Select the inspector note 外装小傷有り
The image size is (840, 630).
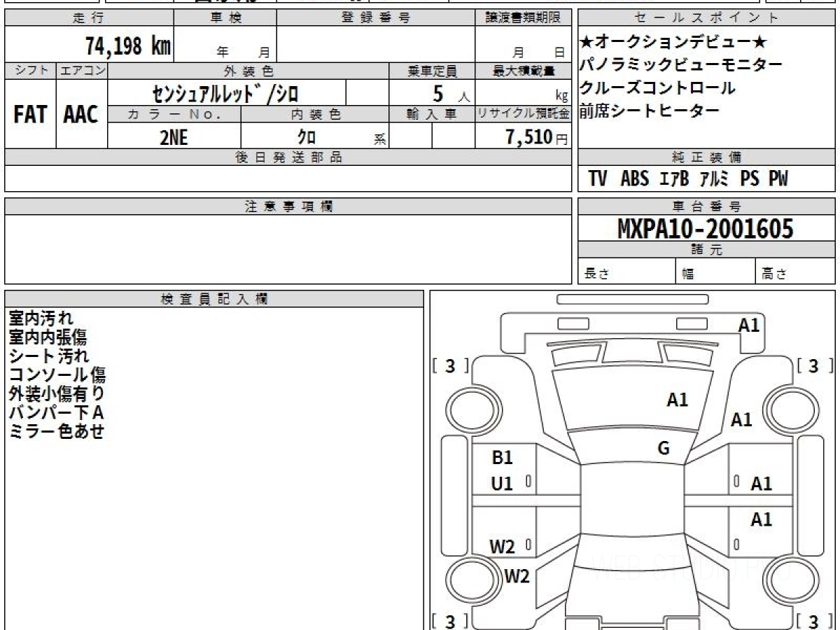pos(57,394)
